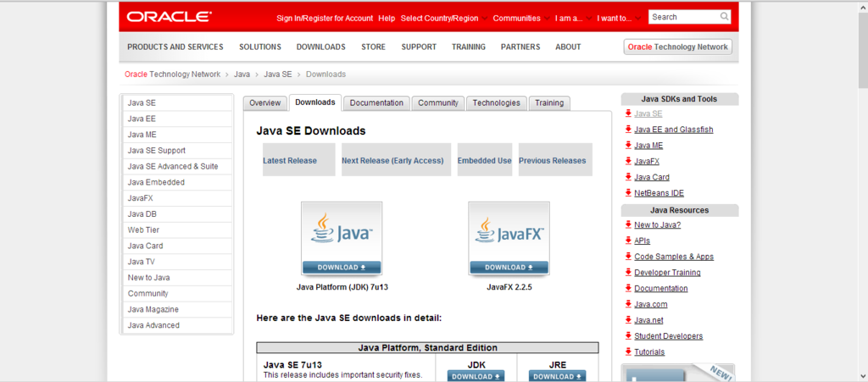The height and width of the screenshot is (382, 868).
Task: Click the JavaFX 2.2.5 download image
Action: tap(509, 239)
